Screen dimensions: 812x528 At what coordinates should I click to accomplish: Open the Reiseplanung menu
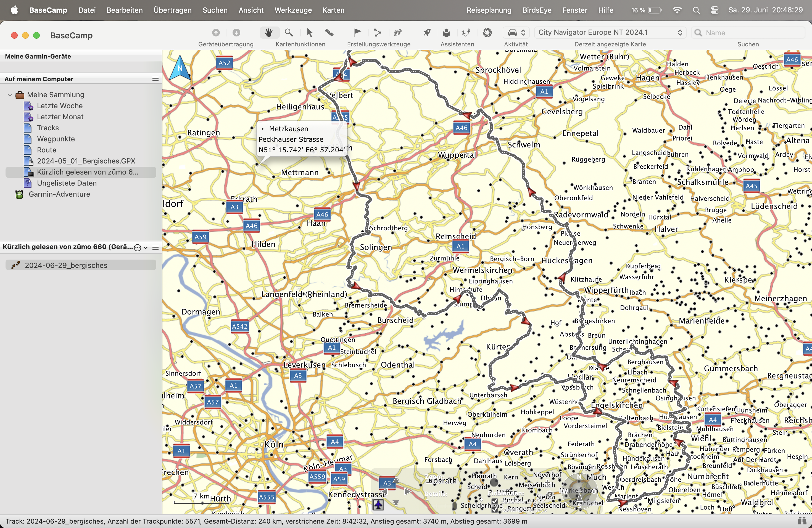489,10
